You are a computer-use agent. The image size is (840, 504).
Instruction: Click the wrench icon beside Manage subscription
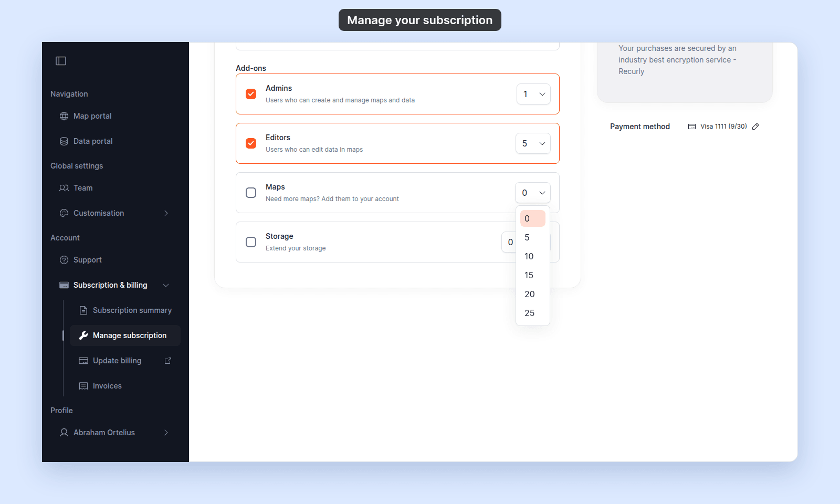click(x=83, y=335)
